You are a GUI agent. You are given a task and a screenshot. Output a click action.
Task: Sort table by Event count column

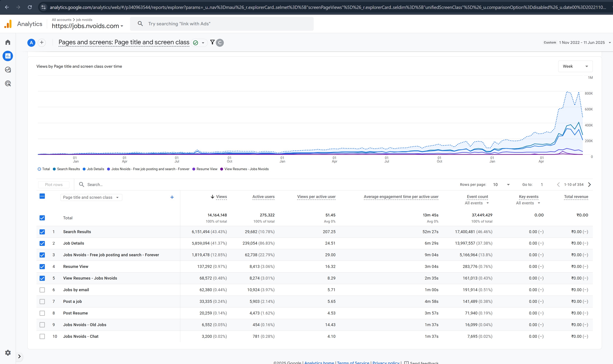pos(477,197)
